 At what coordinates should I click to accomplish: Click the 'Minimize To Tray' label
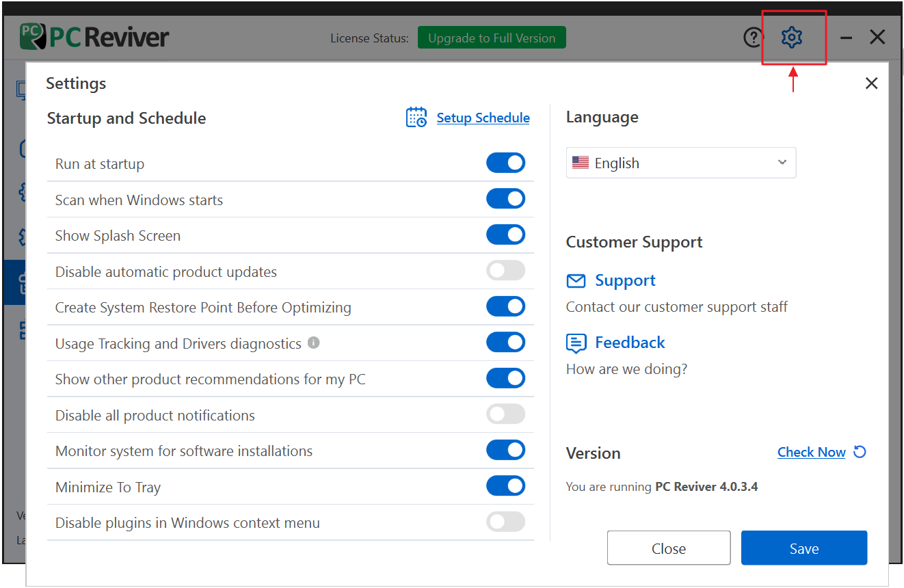108,487
